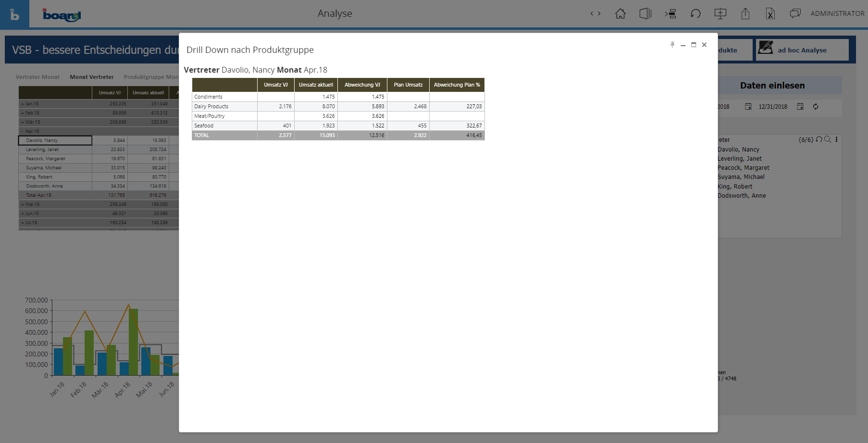Viewport: 868px width, 443px height.
Task: Click Total Apr.18 row
Action: coord(55,195)
